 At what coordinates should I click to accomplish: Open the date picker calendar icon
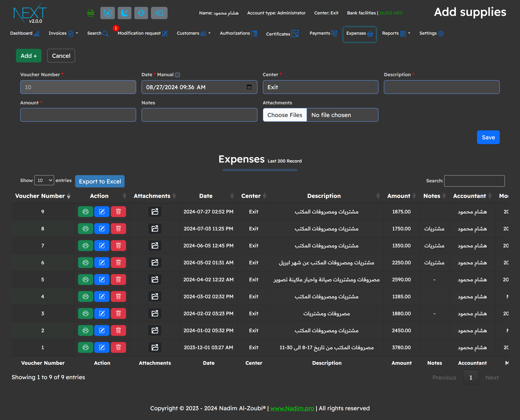(x=249, y=87)
